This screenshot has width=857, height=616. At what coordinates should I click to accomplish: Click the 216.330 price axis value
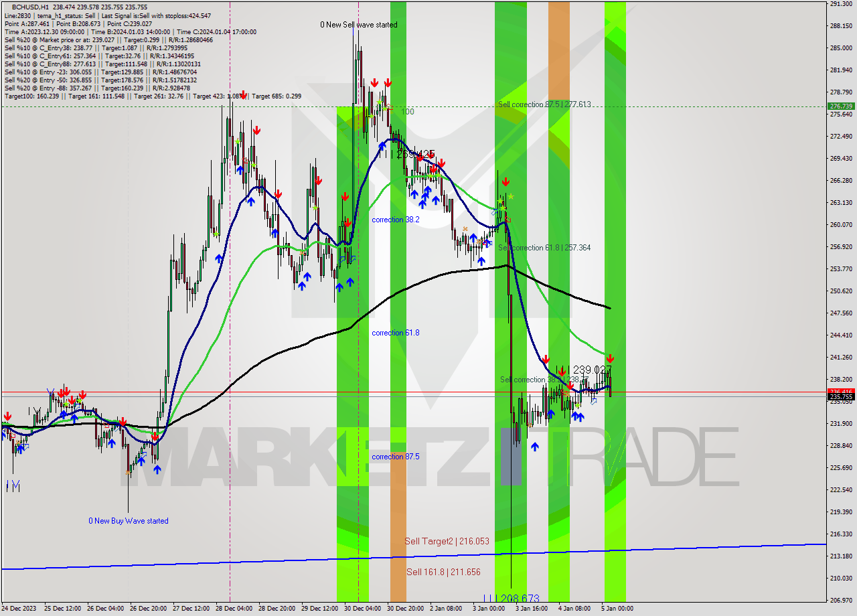[841, 534]
